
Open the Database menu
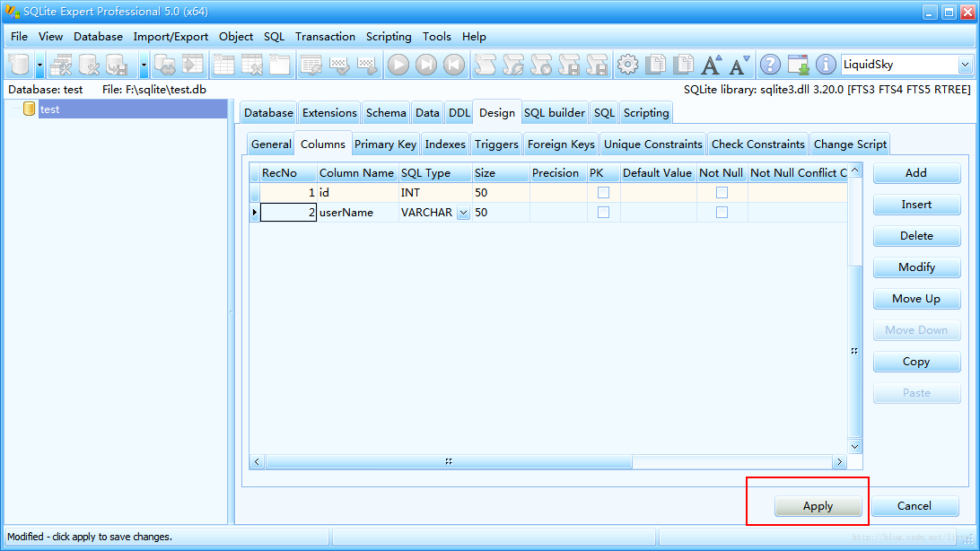(x=98, y=36)
